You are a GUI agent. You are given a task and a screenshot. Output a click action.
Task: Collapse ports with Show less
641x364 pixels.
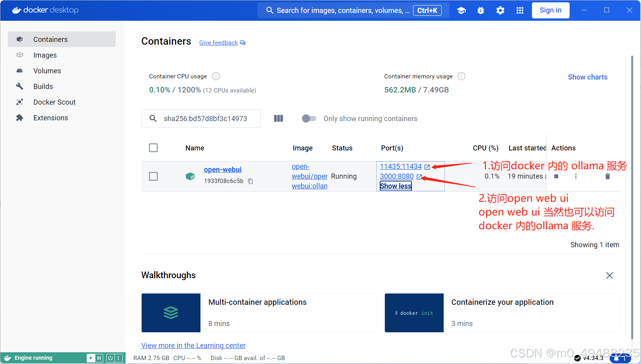[395, 186]
